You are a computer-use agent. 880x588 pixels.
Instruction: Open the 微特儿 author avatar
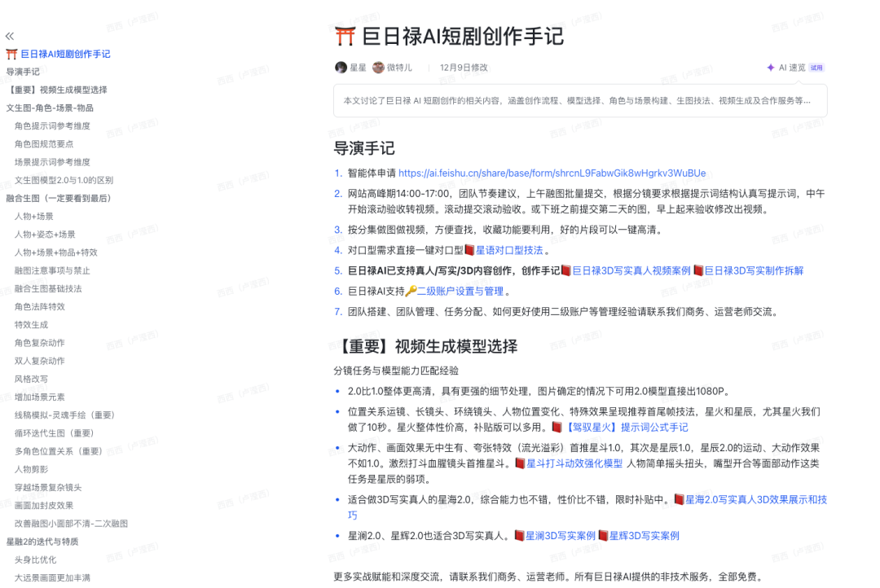378,68
